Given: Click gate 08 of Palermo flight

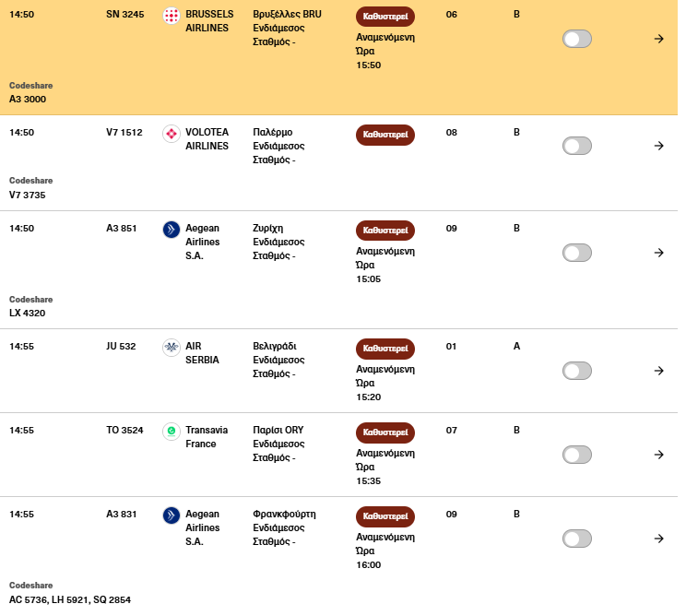Looking at the screenshot, I should pyautogui.click(x=452, y=133).
